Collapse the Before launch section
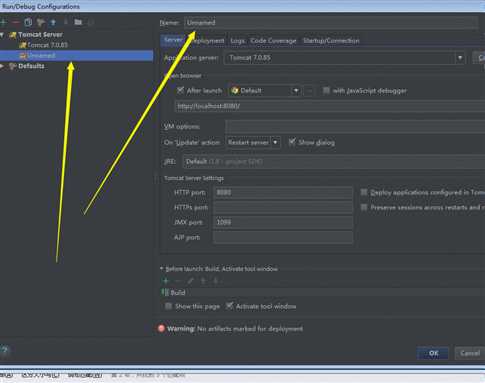The image size is (485, 383). [x=161, y=269]
